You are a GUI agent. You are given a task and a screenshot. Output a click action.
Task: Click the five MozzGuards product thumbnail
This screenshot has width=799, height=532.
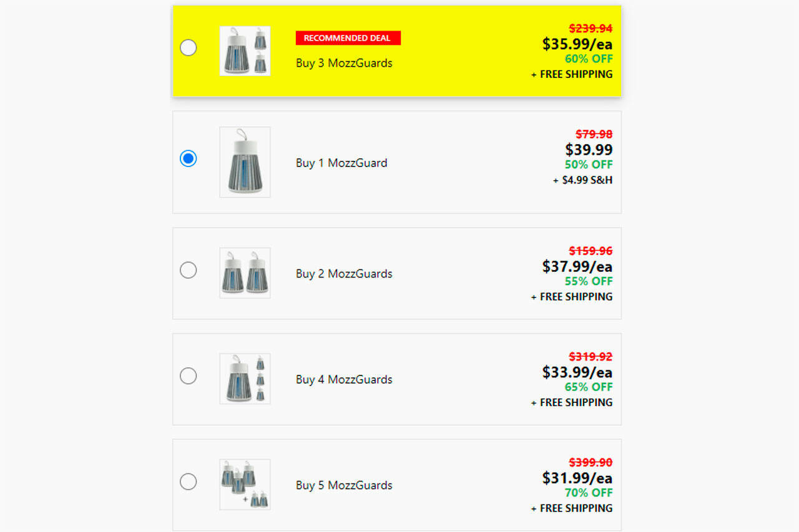(245, 485)
